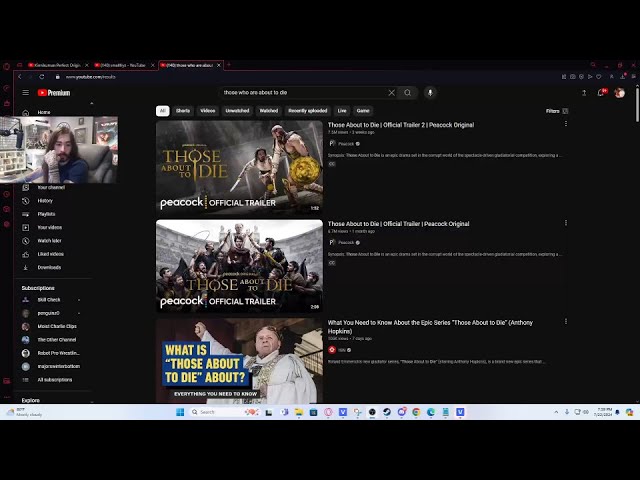This screenshot has width=640, height=480.
Task: Switch to second YouTube browser tab
Action: (x=124, y=65)
